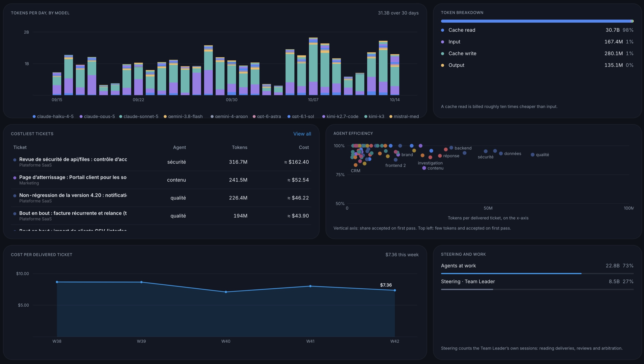Select the Output breakdown row
This screenshot has width=644, height=364.
pyautogui.click(x=537, y=65)
